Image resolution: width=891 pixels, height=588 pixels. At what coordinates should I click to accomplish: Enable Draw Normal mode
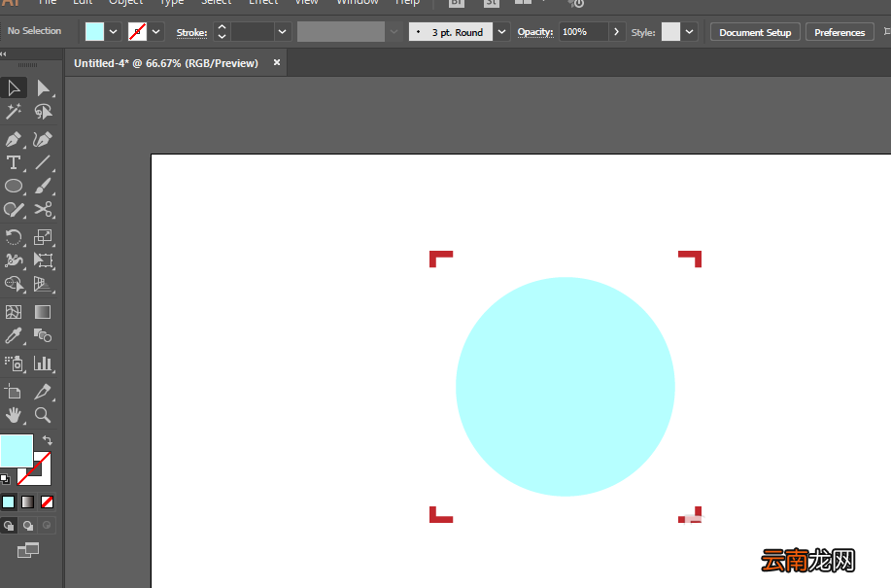pos(9,526)
